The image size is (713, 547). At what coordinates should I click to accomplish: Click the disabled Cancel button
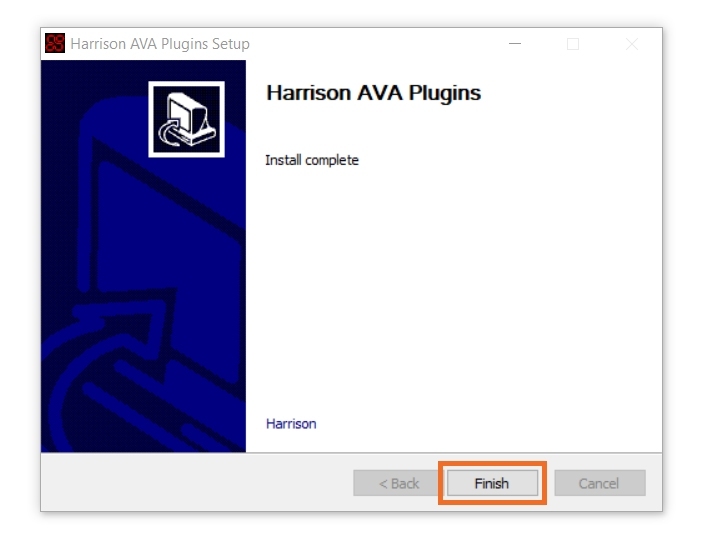(x=600, y=483)
